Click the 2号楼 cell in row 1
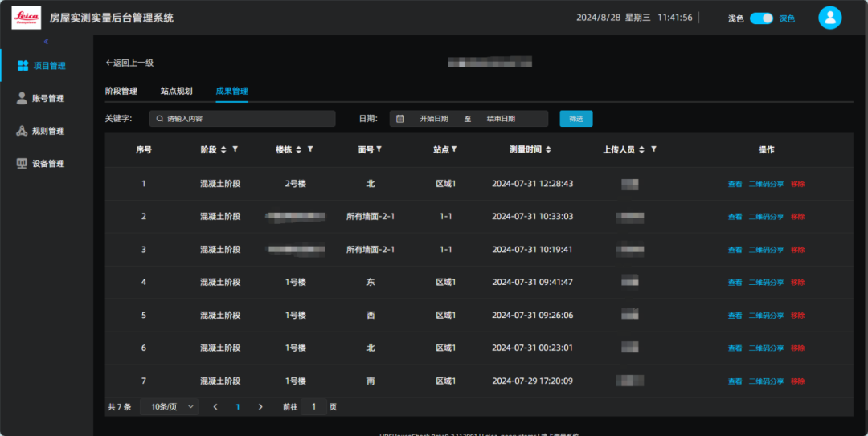Image resolution: width=868 pixels, height=436 pixels. click(x=296, y=184)
